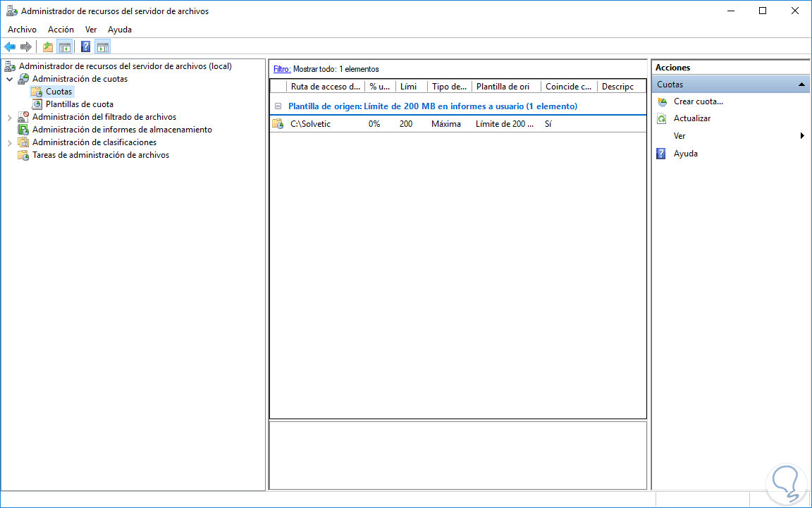Click the Forward arrow toolbar icon
812x508 pixels.
25,47
